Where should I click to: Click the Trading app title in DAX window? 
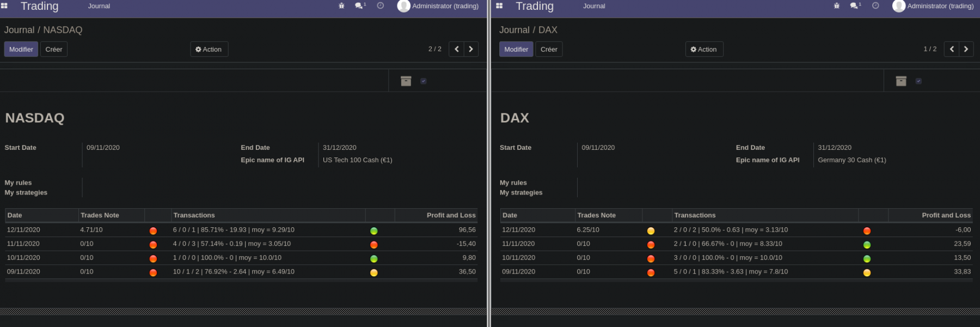535,6
